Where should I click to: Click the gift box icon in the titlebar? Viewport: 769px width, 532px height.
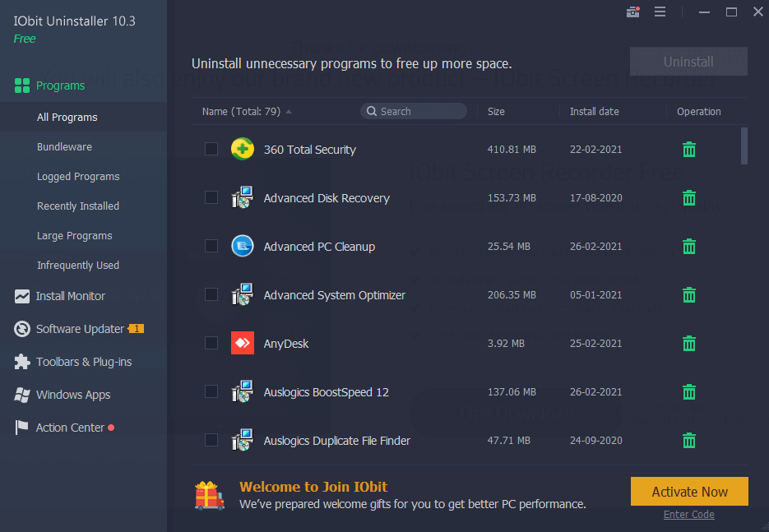point(632,12)
